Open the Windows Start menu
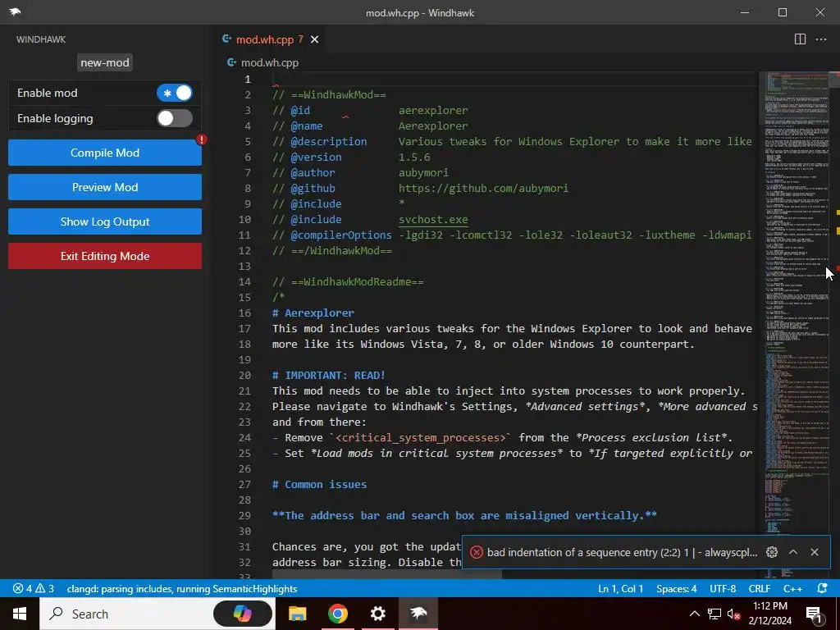Viewport: 840px width, 630px height. [x=20, y=614]
